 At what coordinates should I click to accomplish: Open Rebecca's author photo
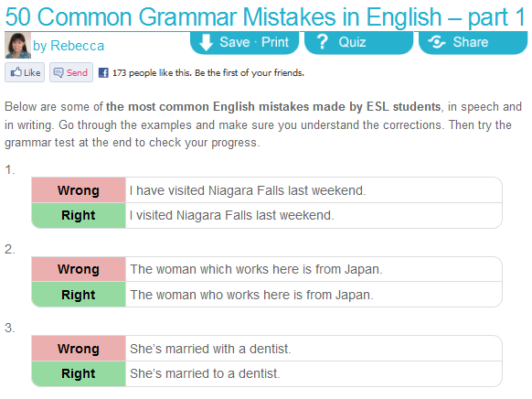[17, 45]
